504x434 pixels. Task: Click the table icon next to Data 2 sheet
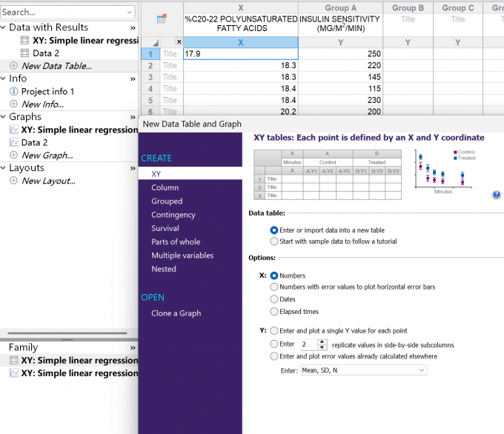[24, 53]
